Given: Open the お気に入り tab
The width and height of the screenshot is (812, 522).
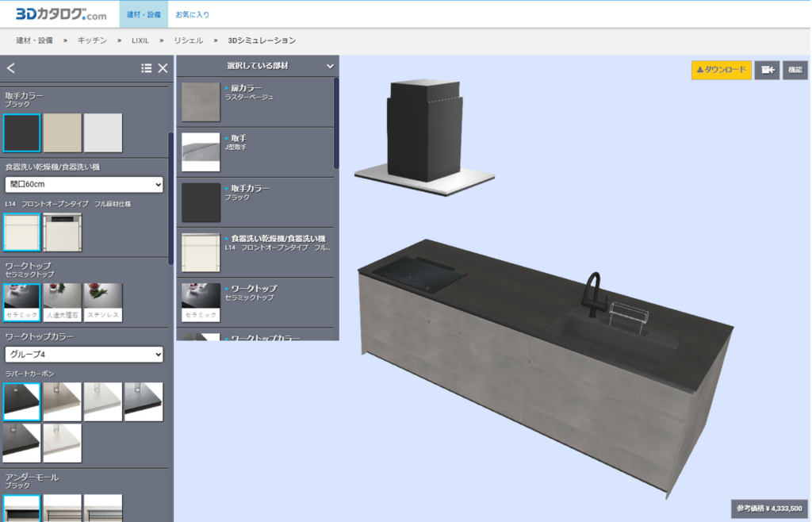Looking at the screenshot, I should coord(193,14).
